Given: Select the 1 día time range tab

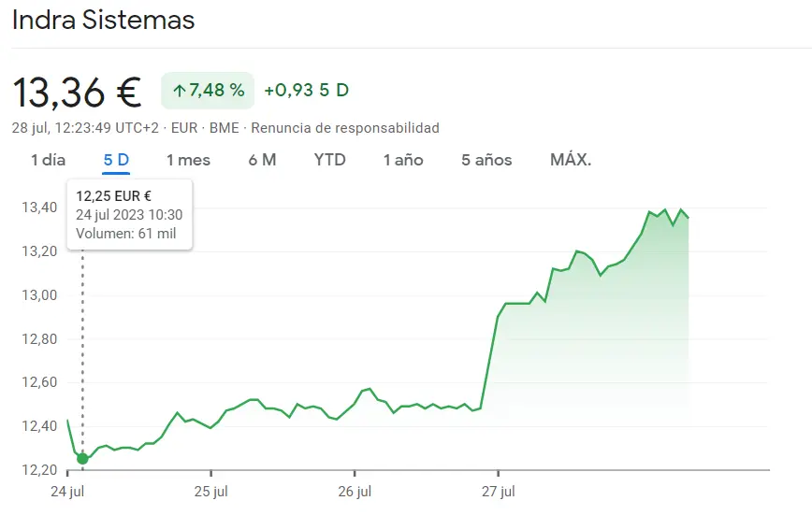Looking at the screenshot, I should point(48,160).
